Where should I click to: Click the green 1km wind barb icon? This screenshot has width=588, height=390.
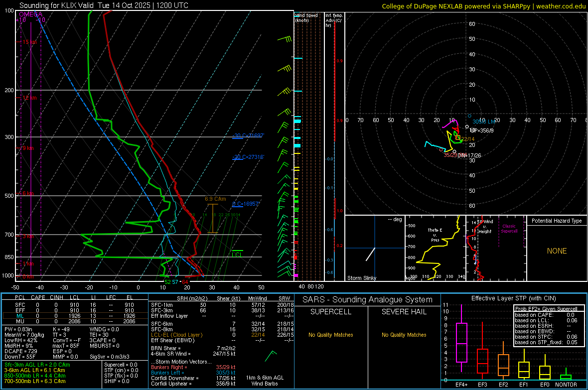271,356
